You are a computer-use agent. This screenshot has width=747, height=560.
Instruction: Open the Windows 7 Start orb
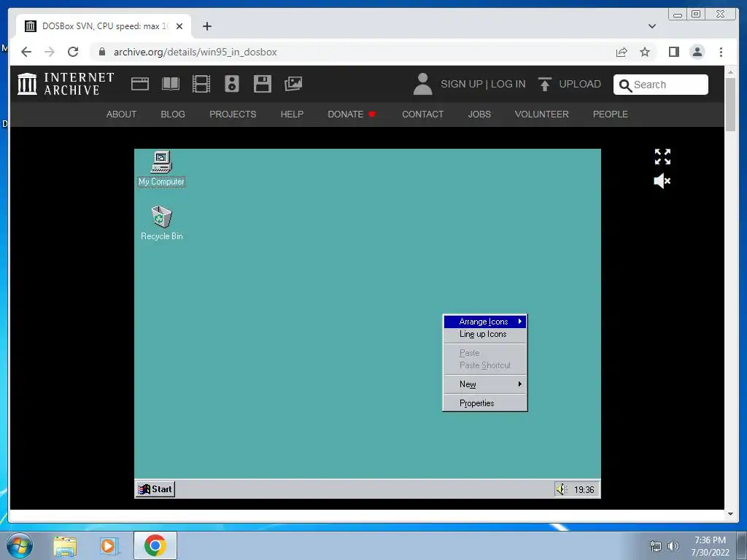click(x=20, y=545)
